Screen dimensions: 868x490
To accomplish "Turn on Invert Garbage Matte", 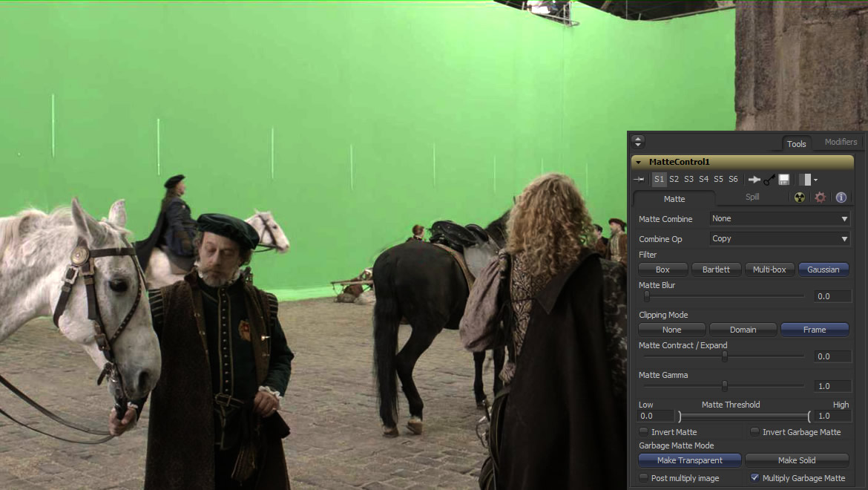I will pos(754,431).
